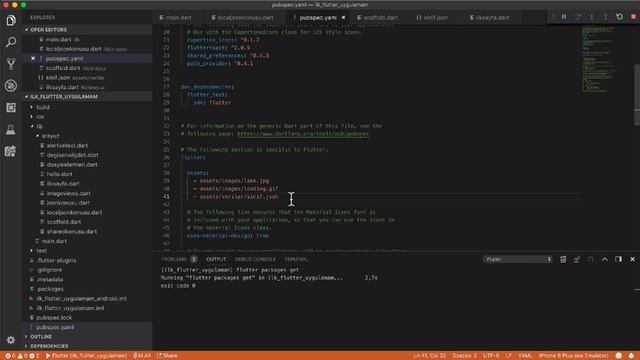The width and height of the screenshot is (640, 360).
Task: Click the code minimap preview
Action: [598, 59]
